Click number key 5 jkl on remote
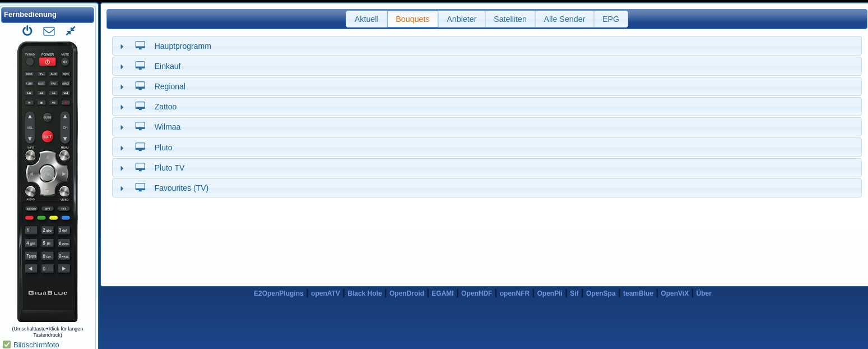 point(47,243)
